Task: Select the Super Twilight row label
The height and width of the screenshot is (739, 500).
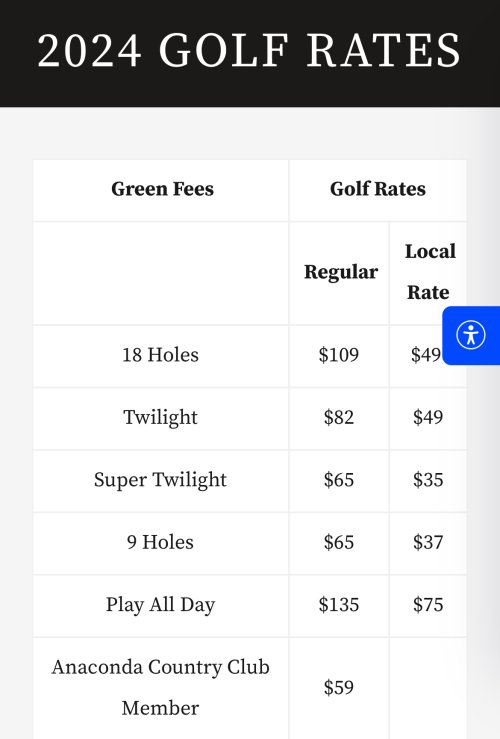Action: [160, 480]
